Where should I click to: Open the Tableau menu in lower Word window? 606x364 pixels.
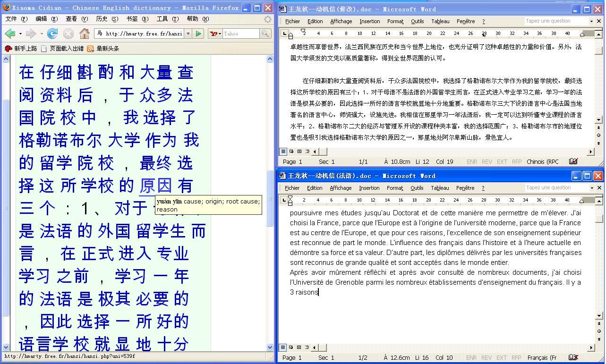tap(440, 188)
